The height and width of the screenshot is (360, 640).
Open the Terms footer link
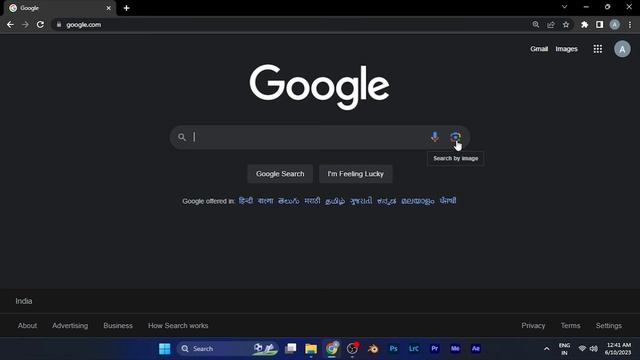pos(570,326)
